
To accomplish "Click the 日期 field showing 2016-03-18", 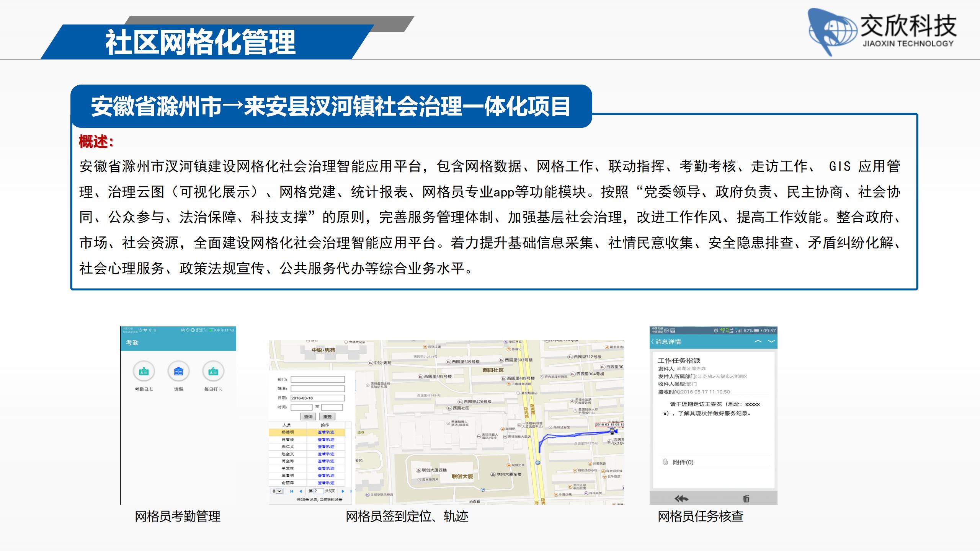I will click(x=318, y=398).
